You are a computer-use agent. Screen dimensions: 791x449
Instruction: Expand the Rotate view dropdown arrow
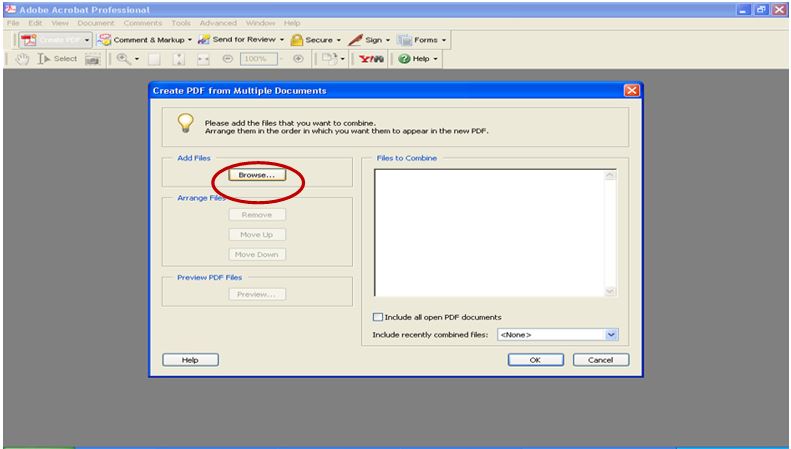343,59
